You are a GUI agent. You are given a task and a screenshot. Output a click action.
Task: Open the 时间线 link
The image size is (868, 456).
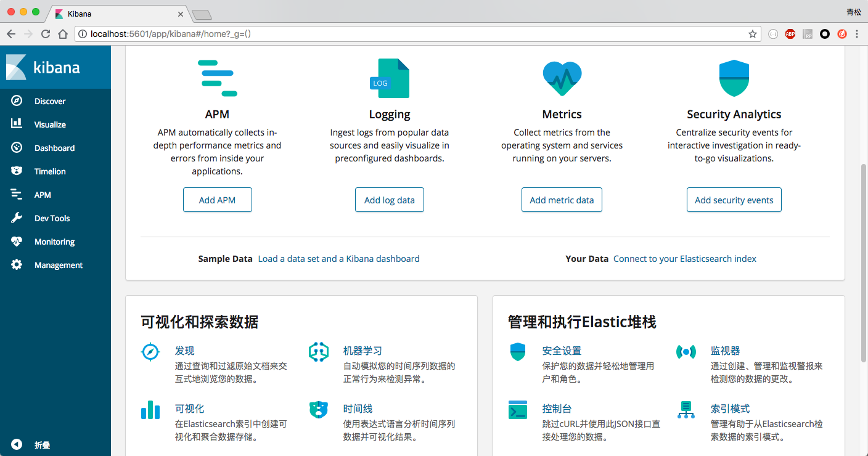coord(358,409)
